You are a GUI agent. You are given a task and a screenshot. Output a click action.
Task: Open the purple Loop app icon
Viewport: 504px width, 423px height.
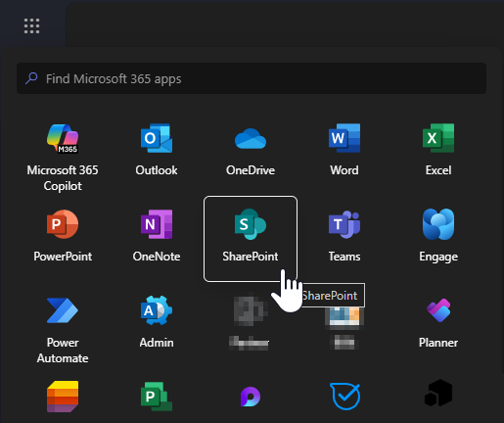251,397
